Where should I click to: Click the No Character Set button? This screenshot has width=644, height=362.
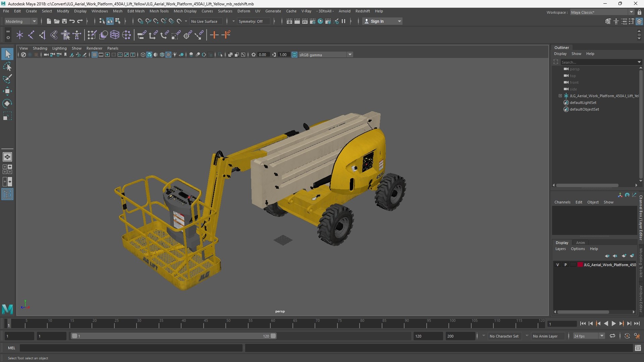tap(504, 336)
